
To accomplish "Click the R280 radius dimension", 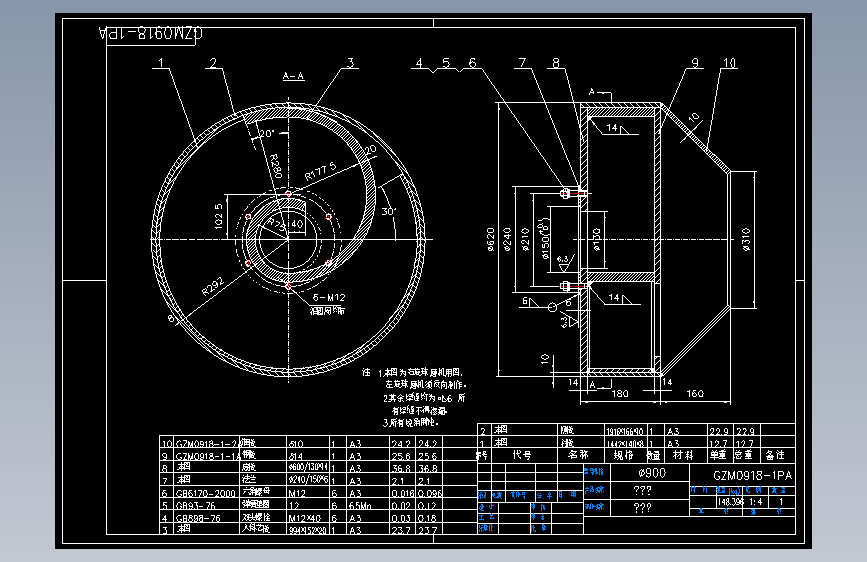I will [x=275, y=166].
